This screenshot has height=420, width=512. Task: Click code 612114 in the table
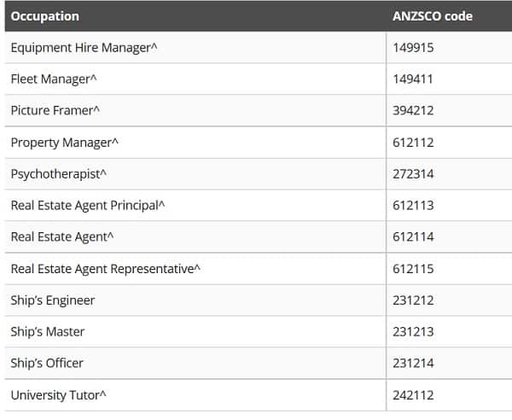(x=413, y=237)
